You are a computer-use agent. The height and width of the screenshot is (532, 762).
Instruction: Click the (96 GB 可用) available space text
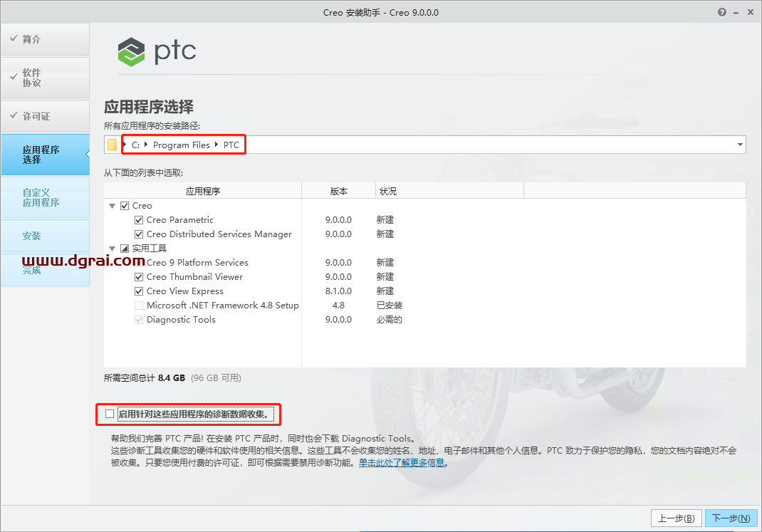[216, 378]
